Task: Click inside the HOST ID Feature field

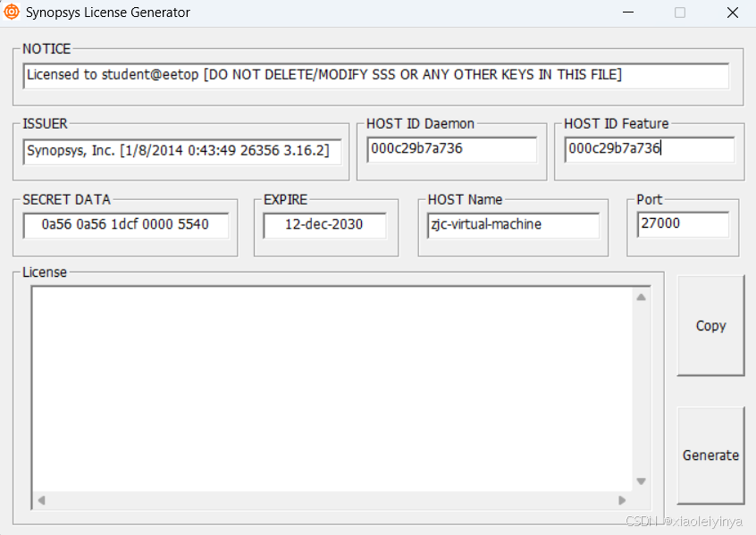Action: (x=650, y=149)
